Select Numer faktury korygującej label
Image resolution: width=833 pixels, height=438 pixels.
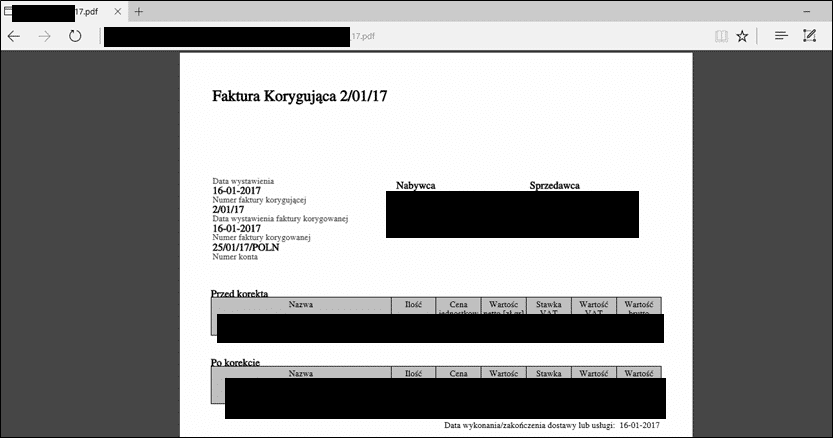pos(259,200)
